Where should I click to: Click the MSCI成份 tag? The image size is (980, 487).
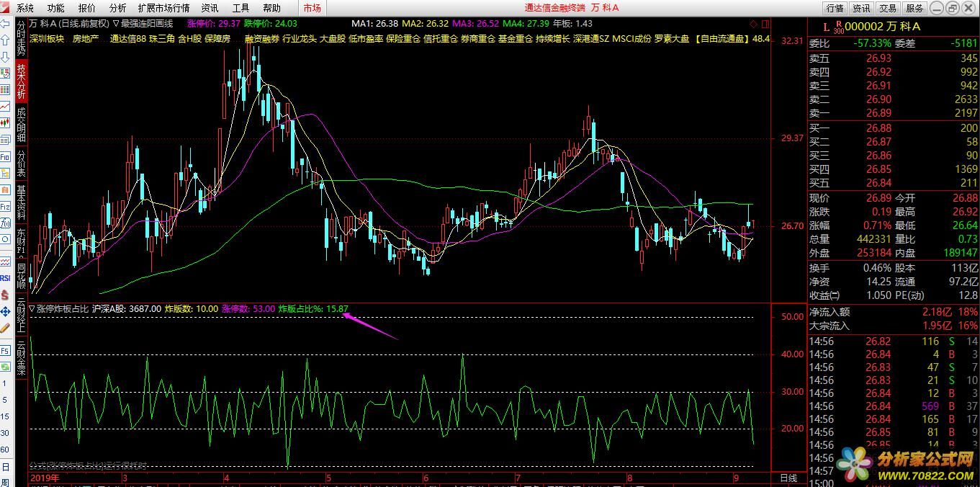(x=631, y=39)
